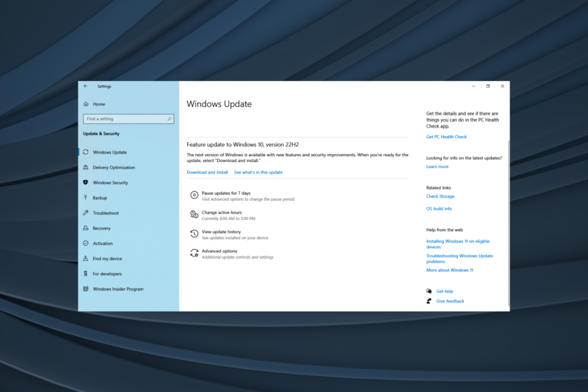Select the Activation icon
This screenshot has height=392, width=588.
(86, 243)
